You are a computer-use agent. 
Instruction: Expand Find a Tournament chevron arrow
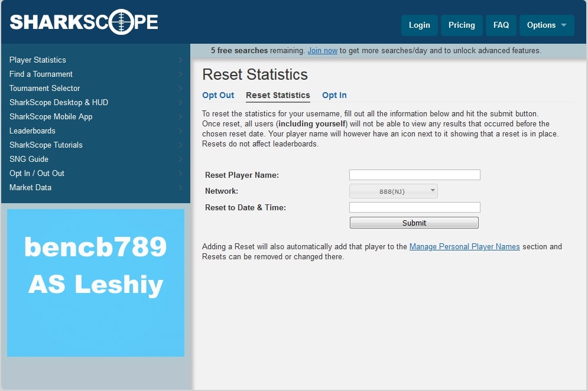click(180, 74)
